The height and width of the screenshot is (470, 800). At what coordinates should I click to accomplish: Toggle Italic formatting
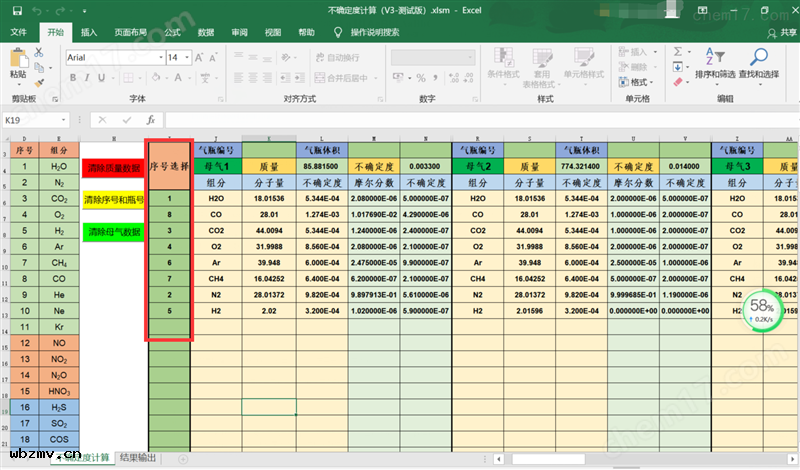86,78
